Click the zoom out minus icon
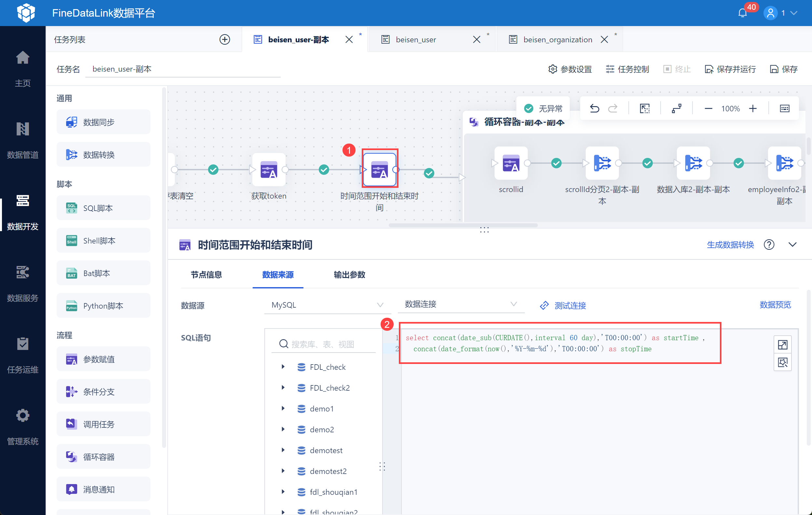 (708, 109)
